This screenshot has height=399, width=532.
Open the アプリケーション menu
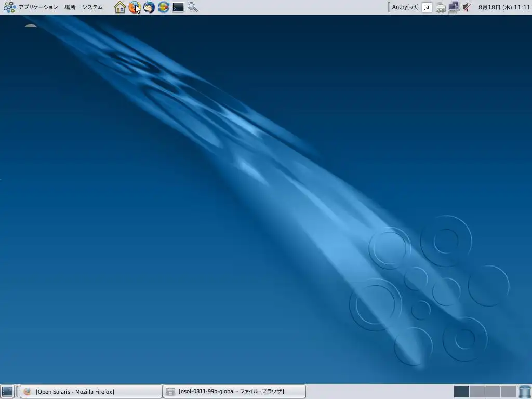38,7
